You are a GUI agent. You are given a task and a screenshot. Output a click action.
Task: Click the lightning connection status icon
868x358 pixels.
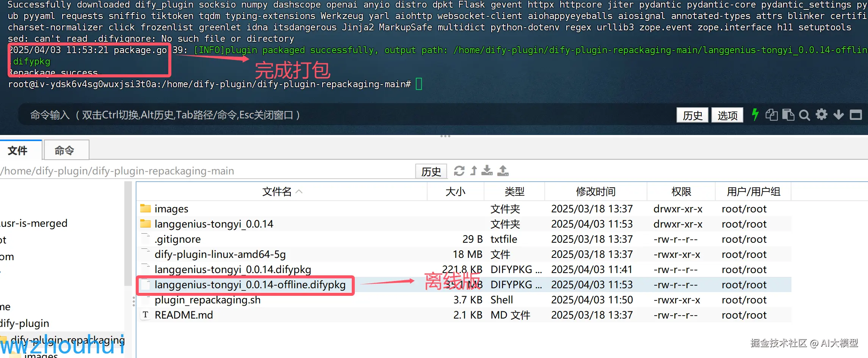pos(755,115)
